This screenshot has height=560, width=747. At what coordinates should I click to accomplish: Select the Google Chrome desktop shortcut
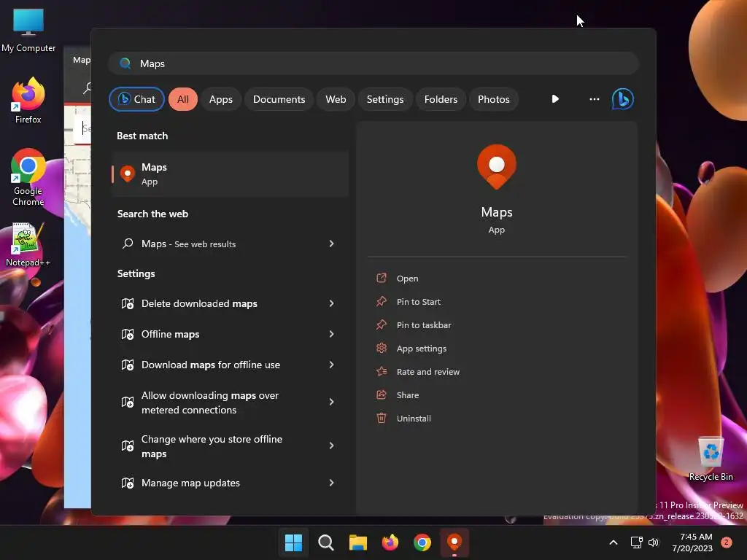(28, 177)
